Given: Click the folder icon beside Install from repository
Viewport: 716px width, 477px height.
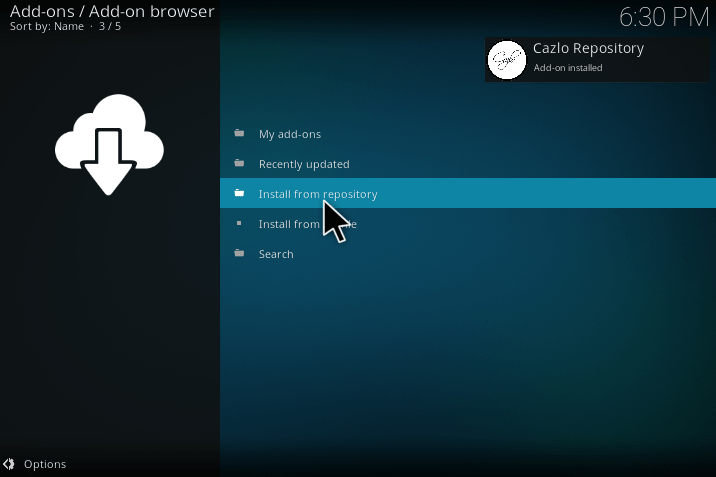Looking at the screenshot, I should (239, 193).
